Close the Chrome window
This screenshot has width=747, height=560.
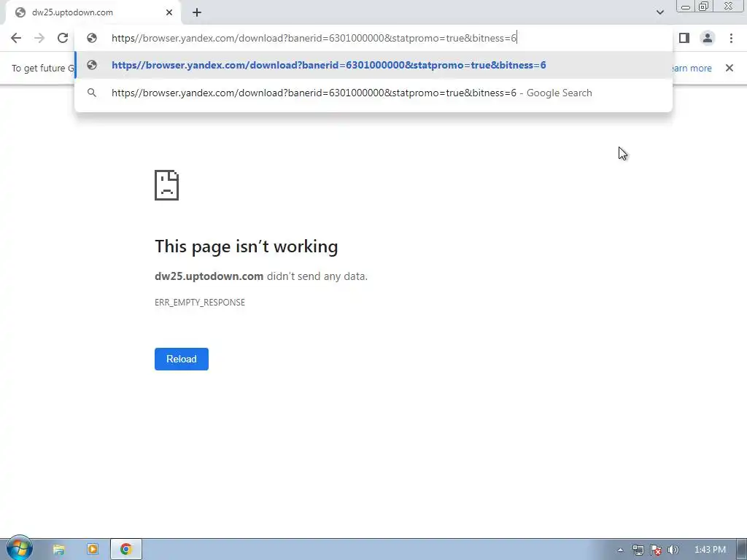coord(729,7)
